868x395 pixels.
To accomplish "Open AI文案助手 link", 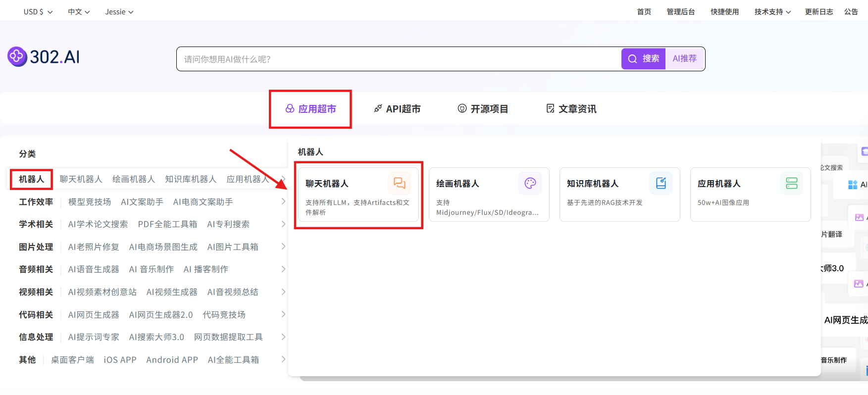I will tap(142, 202).
